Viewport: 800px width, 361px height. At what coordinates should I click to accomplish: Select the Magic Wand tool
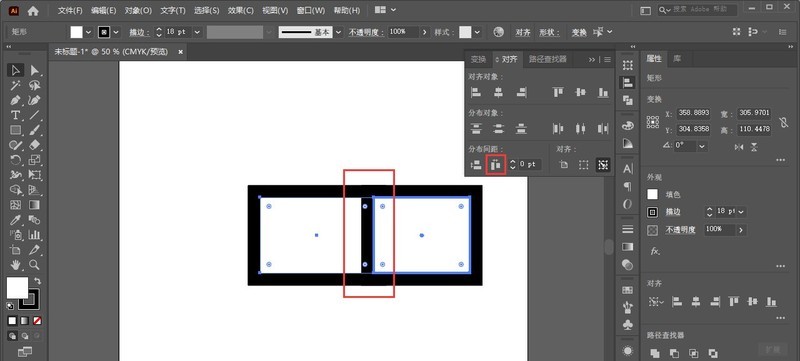(16, 85)
